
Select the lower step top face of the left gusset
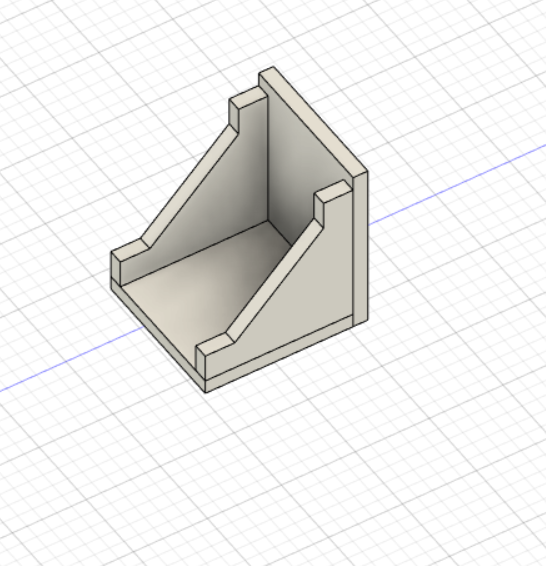click(130, 250)
